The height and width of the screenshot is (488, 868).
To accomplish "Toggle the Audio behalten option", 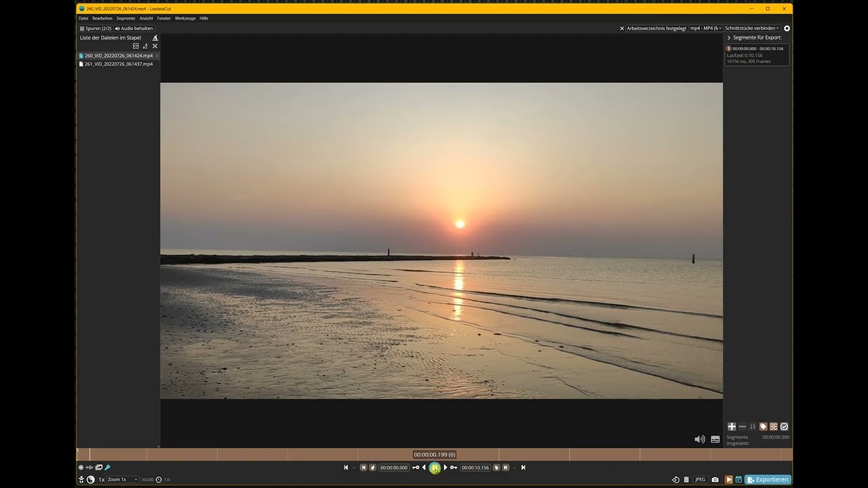I will click(x=134, y=28).
